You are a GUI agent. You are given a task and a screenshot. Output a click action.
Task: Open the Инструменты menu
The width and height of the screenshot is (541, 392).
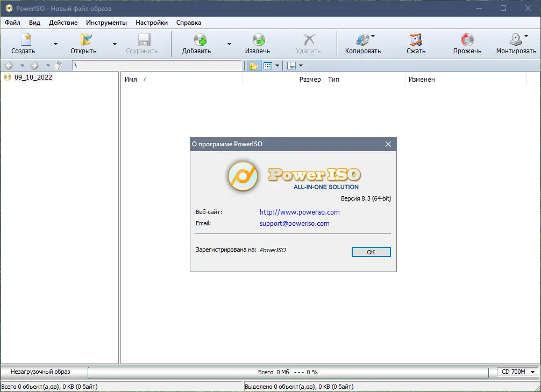106,23
